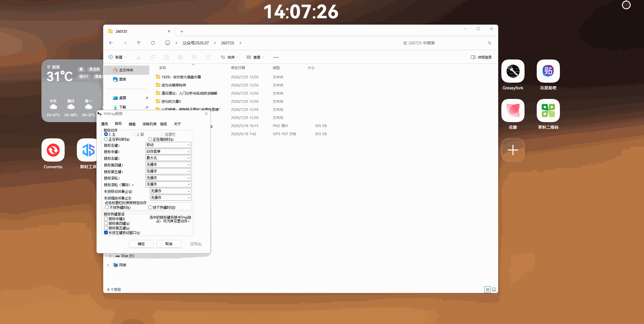
Task: Open the 新建 menu in Explorer
Action: pos(117,57)
